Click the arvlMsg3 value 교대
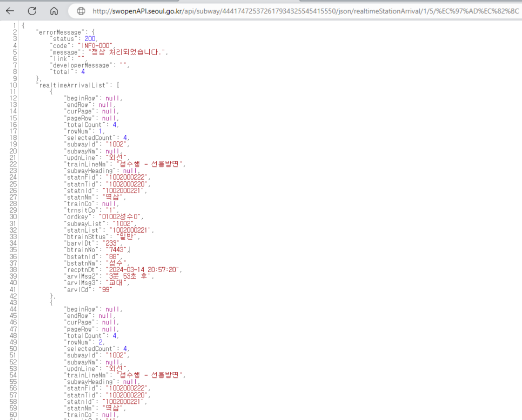 (116, 283)
